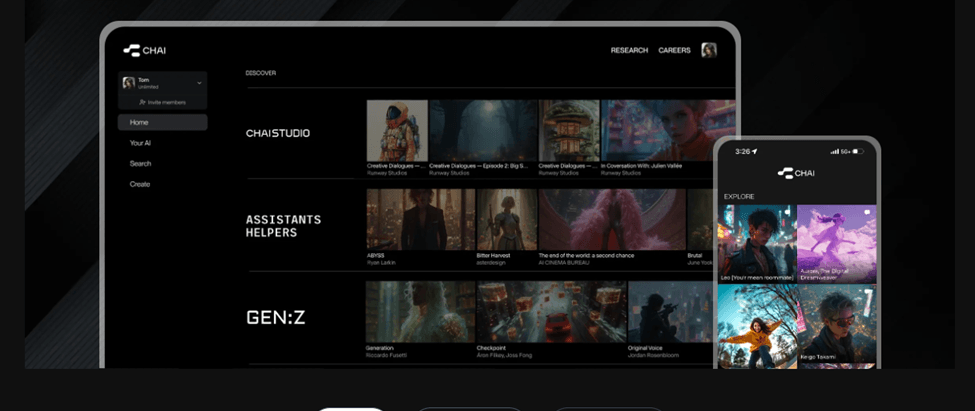
Task: Tap the phone's battery indicator
Action: (x=859, y=152)
